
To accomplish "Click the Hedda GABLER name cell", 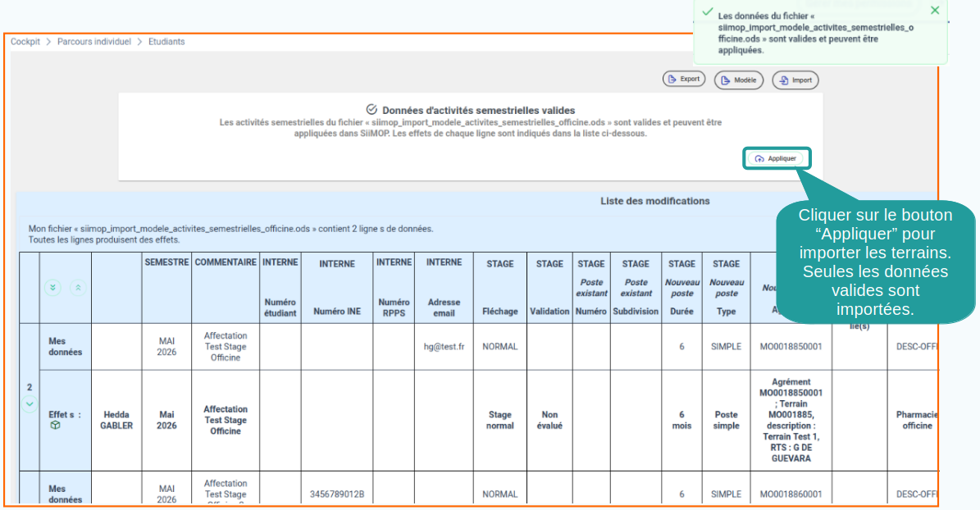I will [116, 420].
